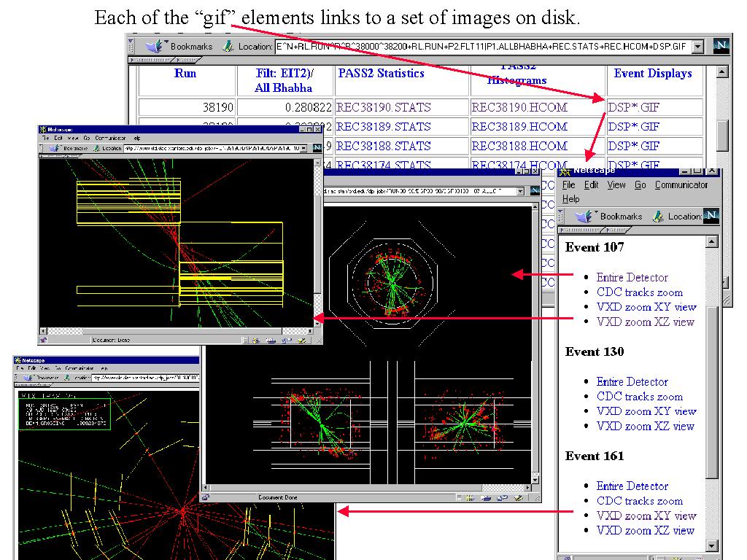Open File menu in the Event list window
Image resolution: width=747 pixels, height=560 pixels.
click(569, 185)
